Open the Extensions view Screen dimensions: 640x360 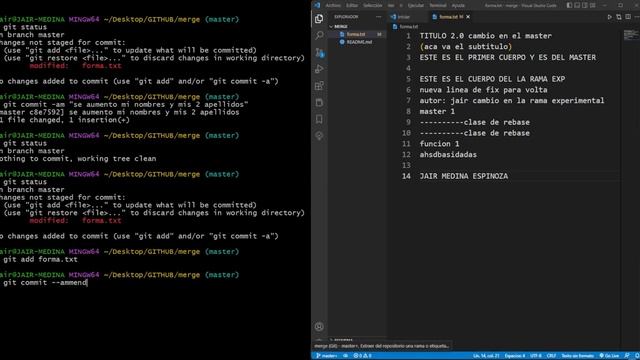pos(319,86)
